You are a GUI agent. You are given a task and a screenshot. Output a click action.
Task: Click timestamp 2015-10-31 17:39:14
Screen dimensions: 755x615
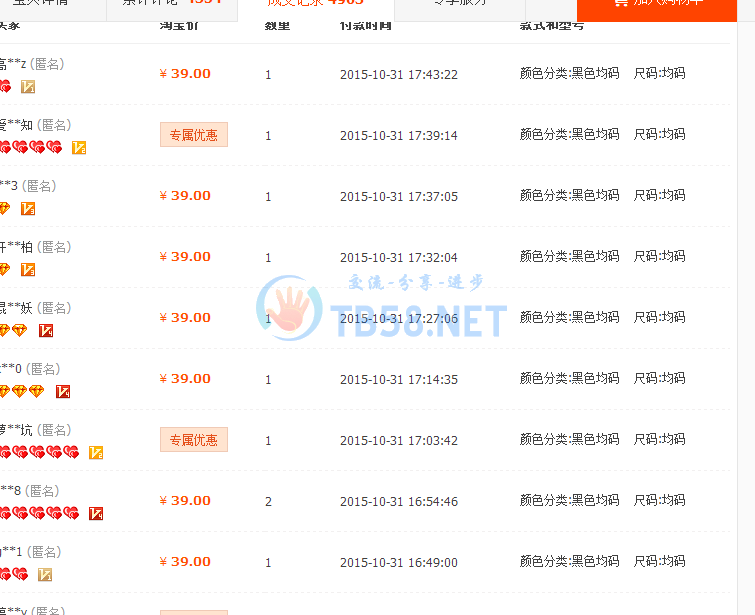(399, 136)
